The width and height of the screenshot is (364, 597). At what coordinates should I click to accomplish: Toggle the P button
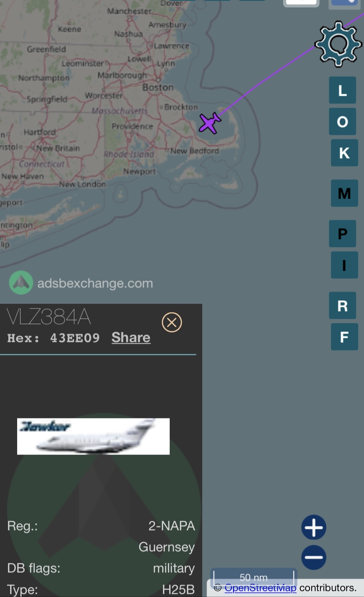point(342,233)
